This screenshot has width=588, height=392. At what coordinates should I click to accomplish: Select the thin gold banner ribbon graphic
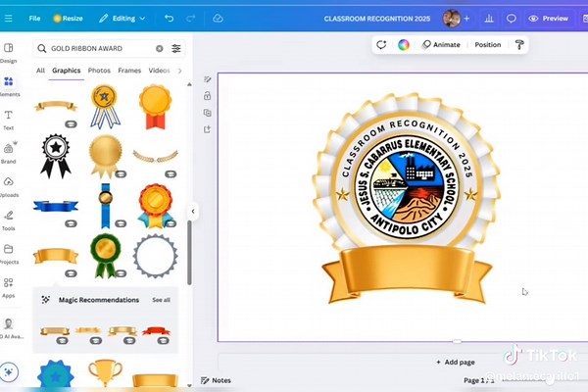click(x=56, y=107)
